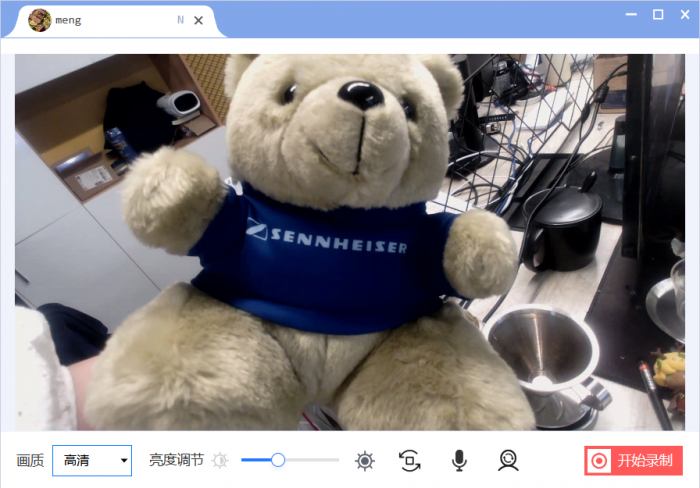700x488 pixels.
Task: Open the 画质 quality dropdown set to 高清
Action: 92,460
